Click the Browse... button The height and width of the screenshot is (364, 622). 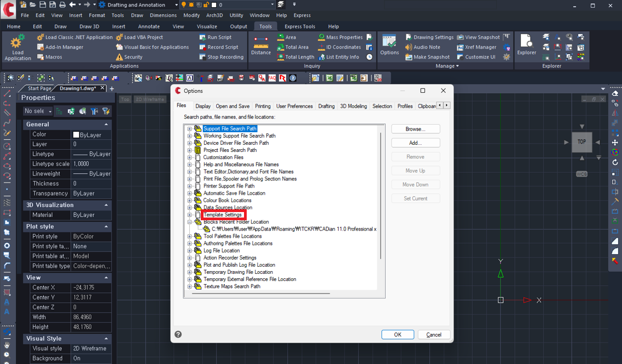coord(415,129)
